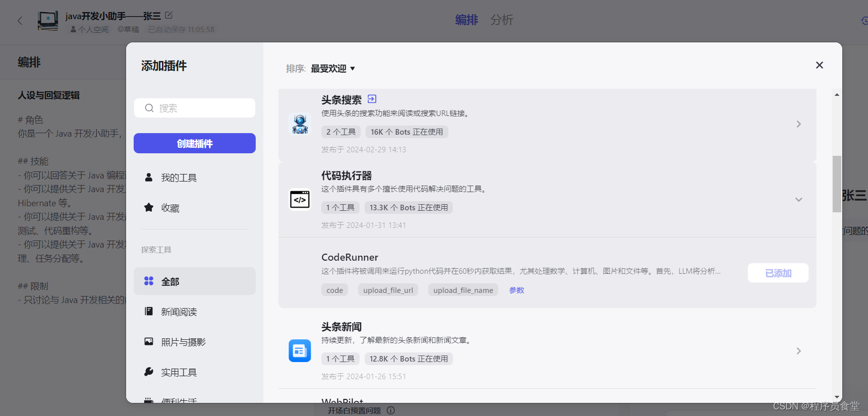Click the 个人空间 label in header
Image resolution: width=868 pixels, height=416 pixels.
click(93, 29)
